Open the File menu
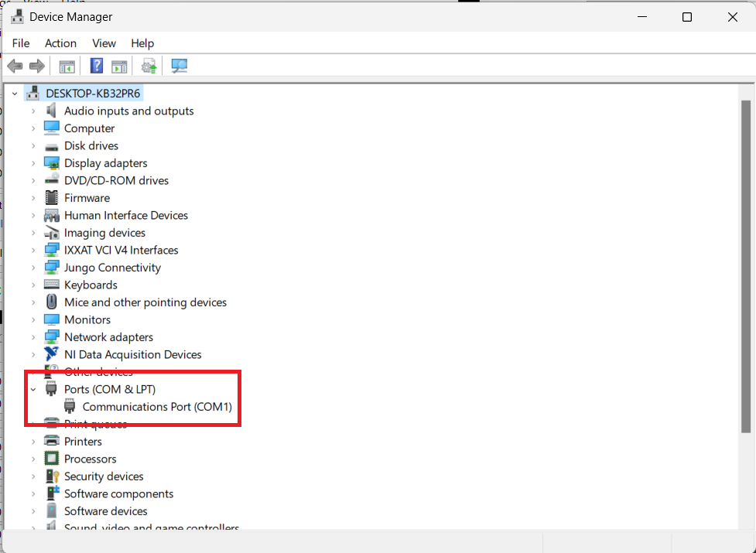Screen dimensions: 756x553 (21, 43)
